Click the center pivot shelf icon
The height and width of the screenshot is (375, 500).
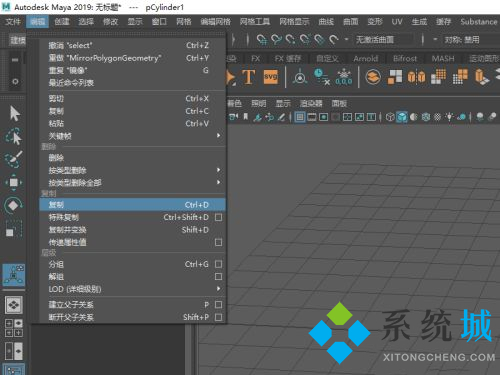click(300, 77)
